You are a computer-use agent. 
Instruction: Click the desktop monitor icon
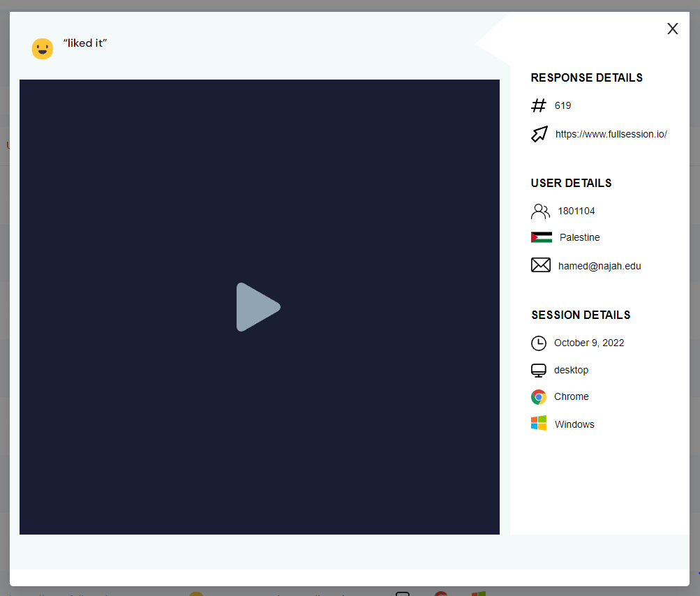[x=538, y=370]
